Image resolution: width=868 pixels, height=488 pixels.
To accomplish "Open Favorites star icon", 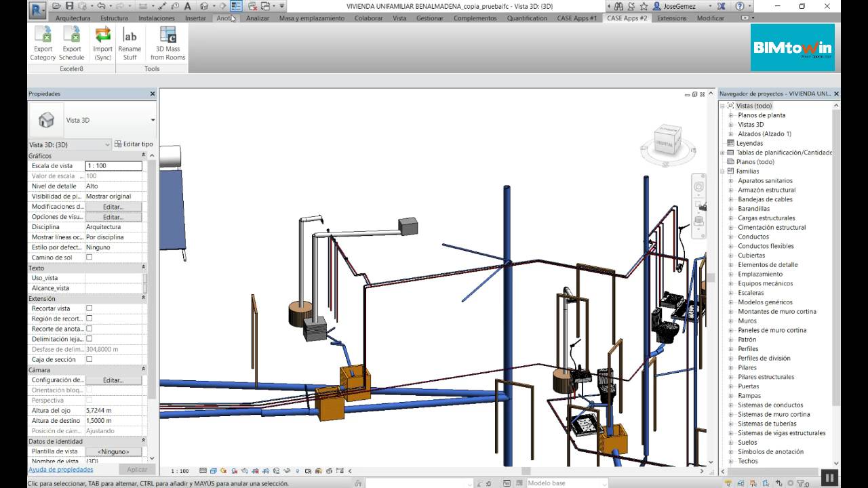I will 644,6.
